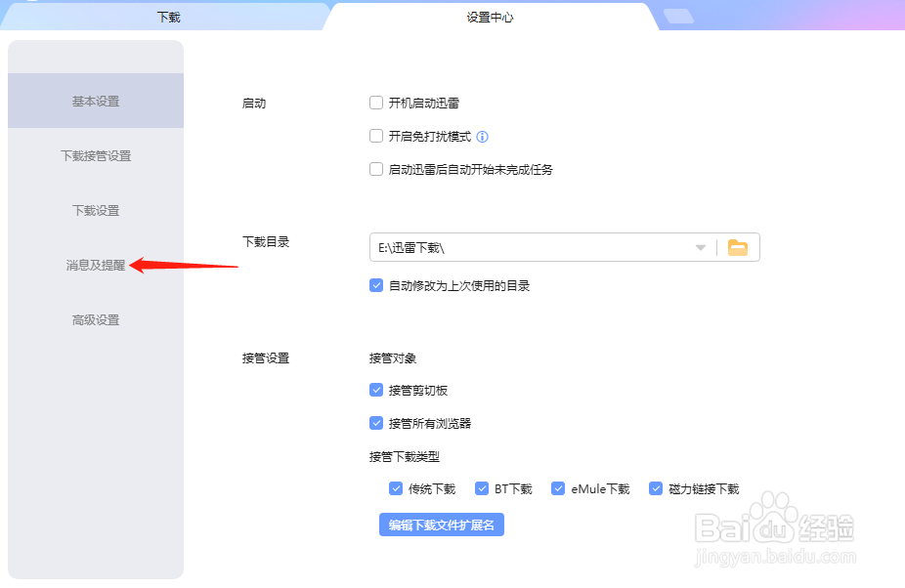Toggle 开启免打扰模式 checkbox
This screenshot has height=588, width=905.
click(376, 137)
